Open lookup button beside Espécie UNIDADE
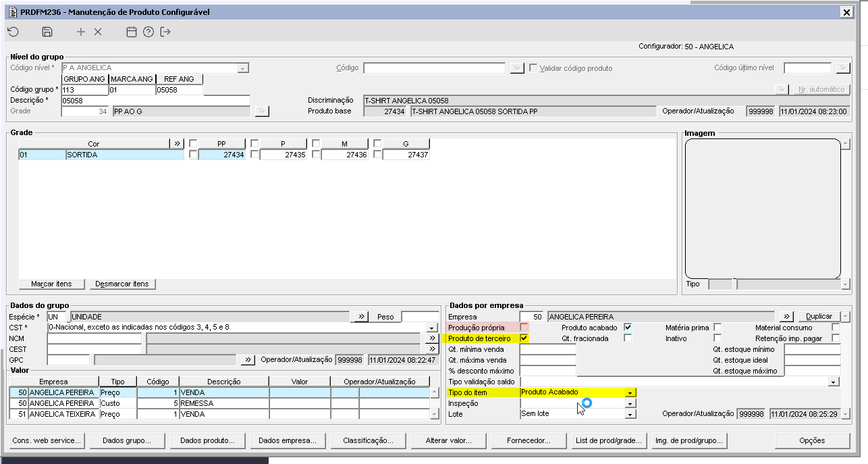The image size is (868, 464). [362, 316]
